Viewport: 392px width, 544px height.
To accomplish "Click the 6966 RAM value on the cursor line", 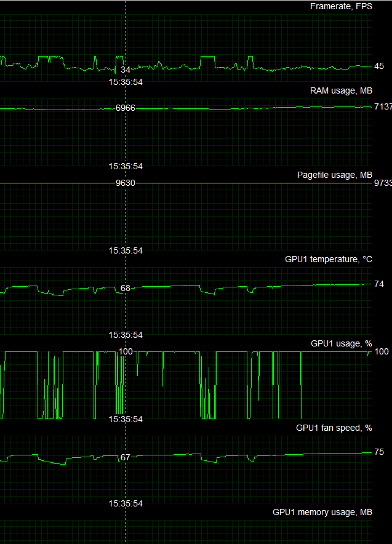I will (x=126, y=108).
